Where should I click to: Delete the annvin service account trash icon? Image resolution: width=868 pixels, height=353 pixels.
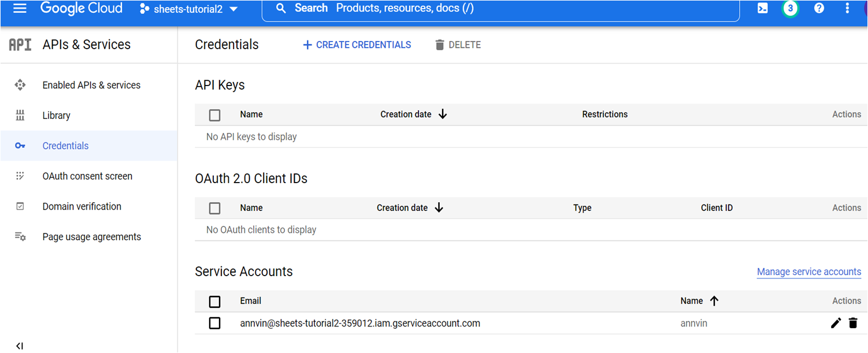pyautogui.click(x=853, y=323)
